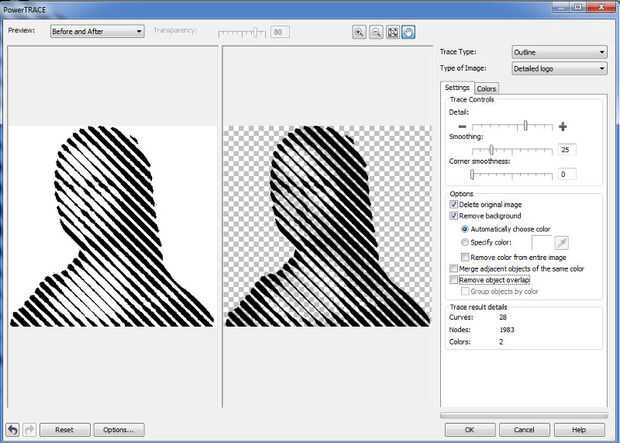The image size is (620, 443).
Task: Click the Zoom In magnifier icon
Action: pos(359,32)
